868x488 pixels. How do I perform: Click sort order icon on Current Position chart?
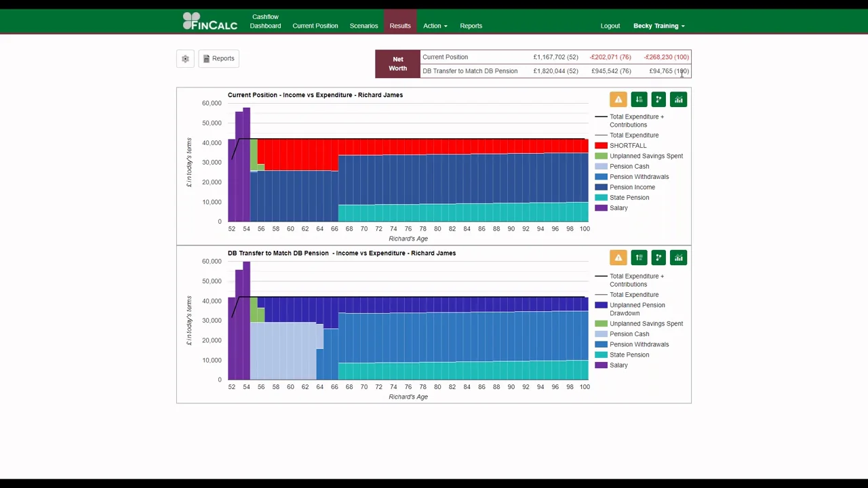pos(639,100)
